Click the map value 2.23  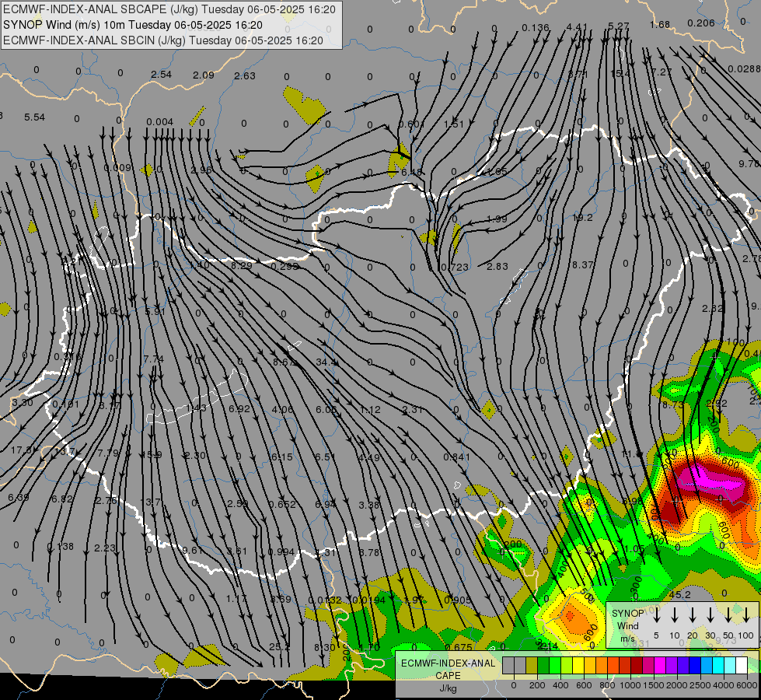pos(105,548)
